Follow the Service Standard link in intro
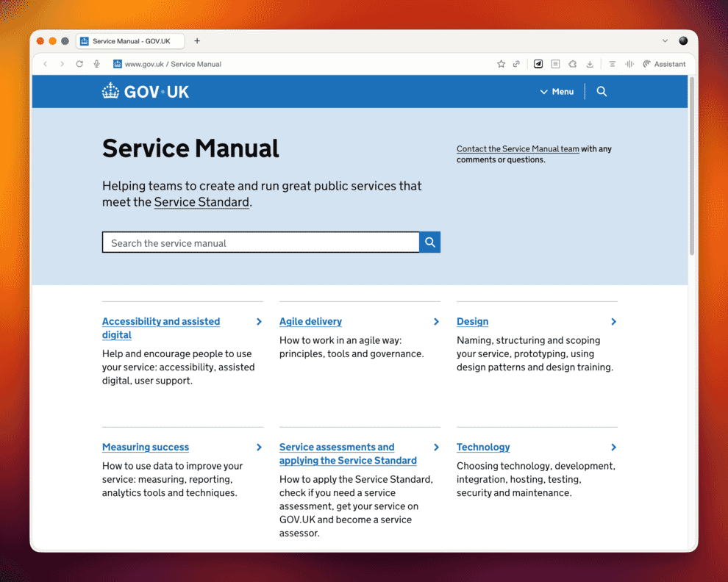Screen dimensions: 728x582 201,202
